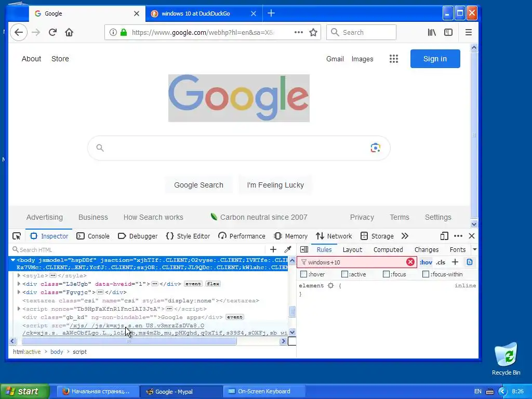This screenshot has width=532, height=399.
Task: Expand the style element node
Action: (x=19, y=275)
